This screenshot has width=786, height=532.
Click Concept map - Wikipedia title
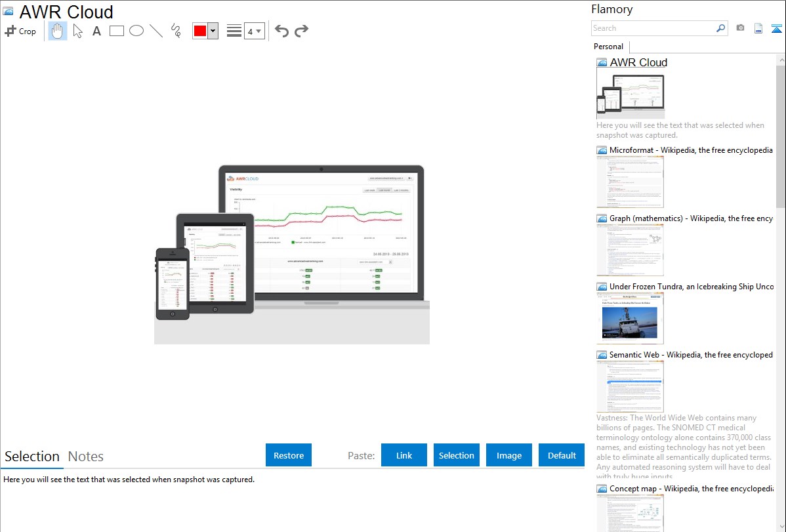pos(691,488)
